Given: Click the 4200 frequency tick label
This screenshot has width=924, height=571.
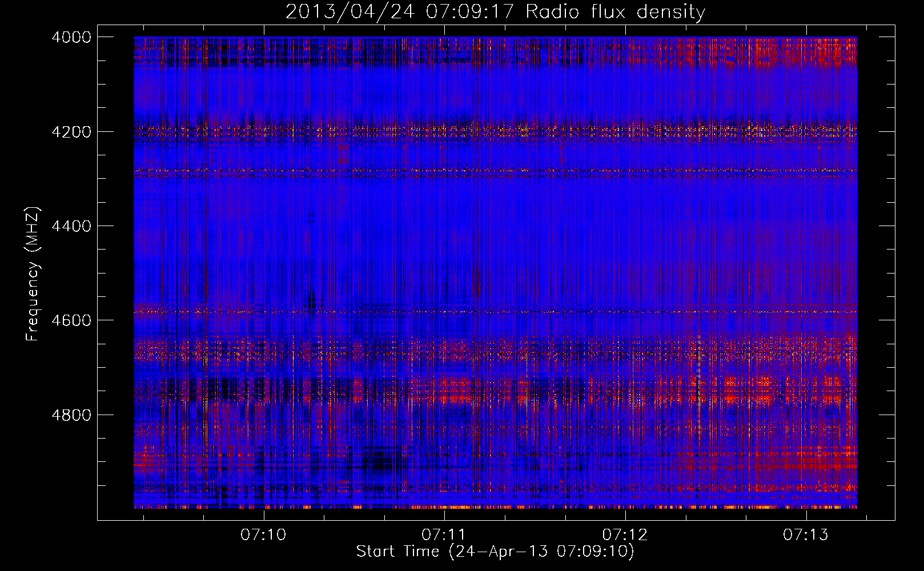Looking at the screenshot, I should [x=71, y=132].
